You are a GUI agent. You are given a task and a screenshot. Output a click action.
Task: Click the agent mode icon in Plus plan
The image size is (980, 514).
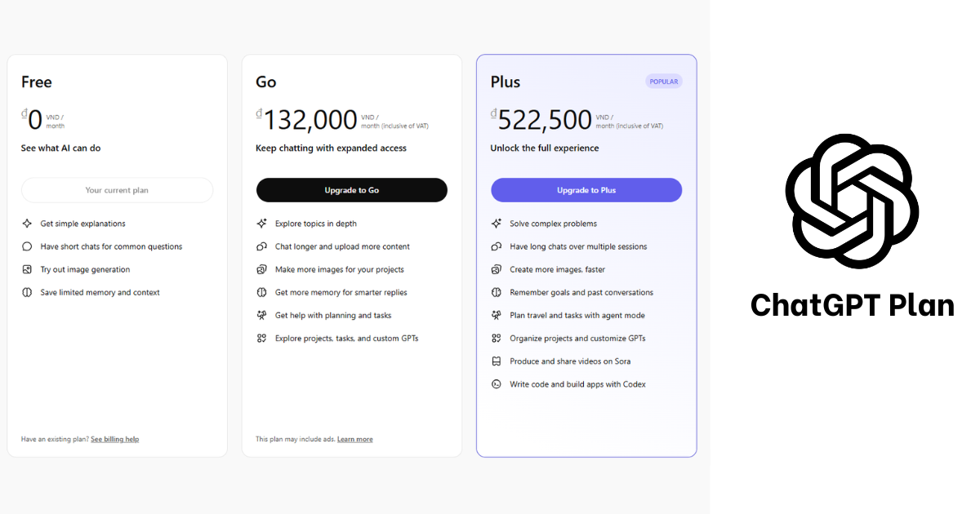pos(496,315)
